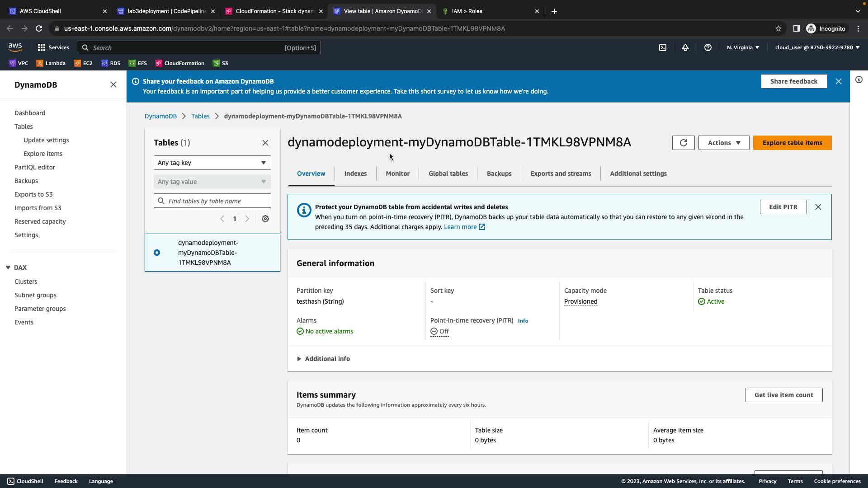
Task: Switch to the Exports and streams tab
Action: [x=561, y=174]
